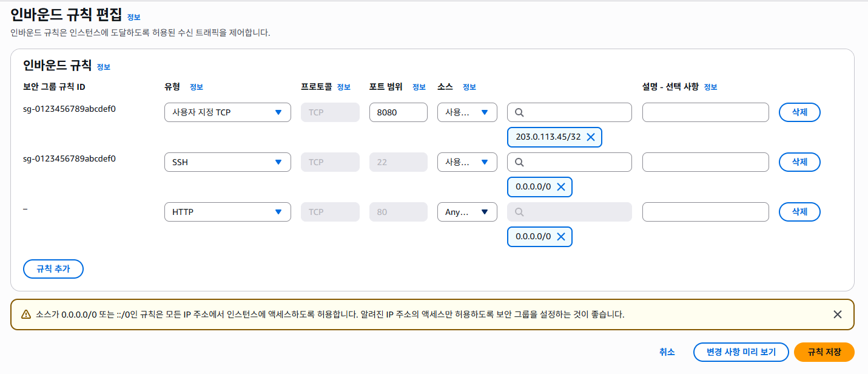Click source search field for SSH rule
Screen dimensions: 868x374
coord(570,162)
